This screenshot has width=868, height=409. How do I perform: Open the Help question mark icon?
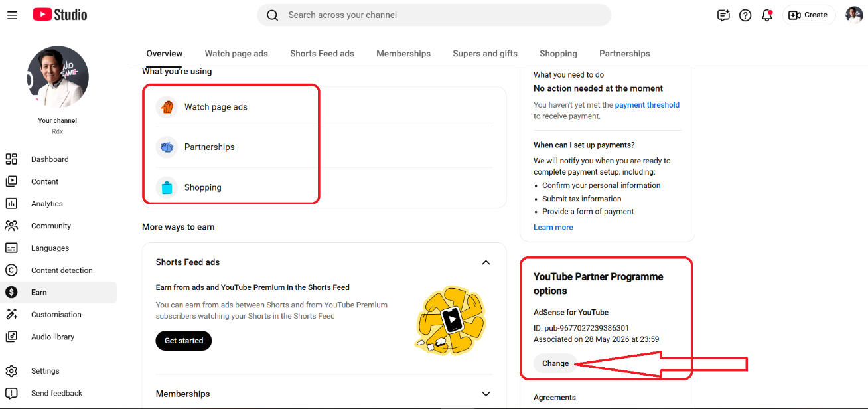[x=745, y=15]
